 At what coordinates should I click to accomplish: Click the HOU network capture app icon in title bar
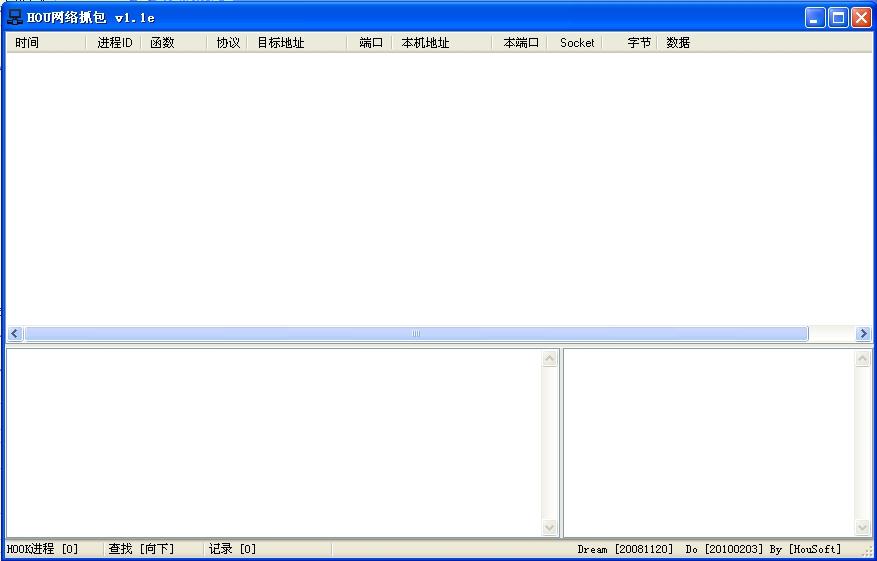pyautogui.click(x=15, y=17)
